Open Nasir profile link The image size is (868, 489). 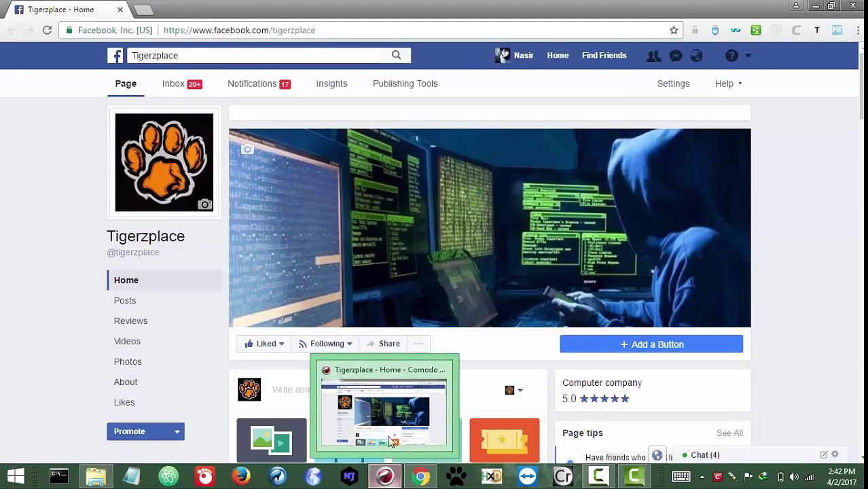515,56
